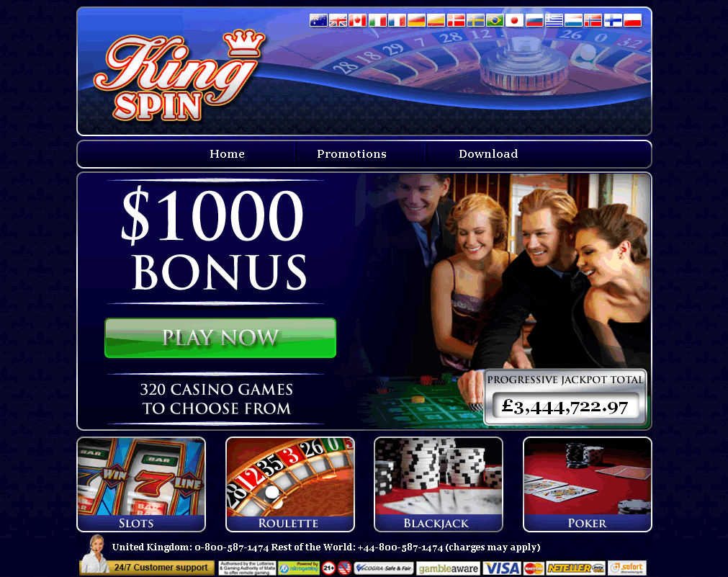Click the Polish flag icon
This screenshot has width=728, height=577.
[632, 20]
